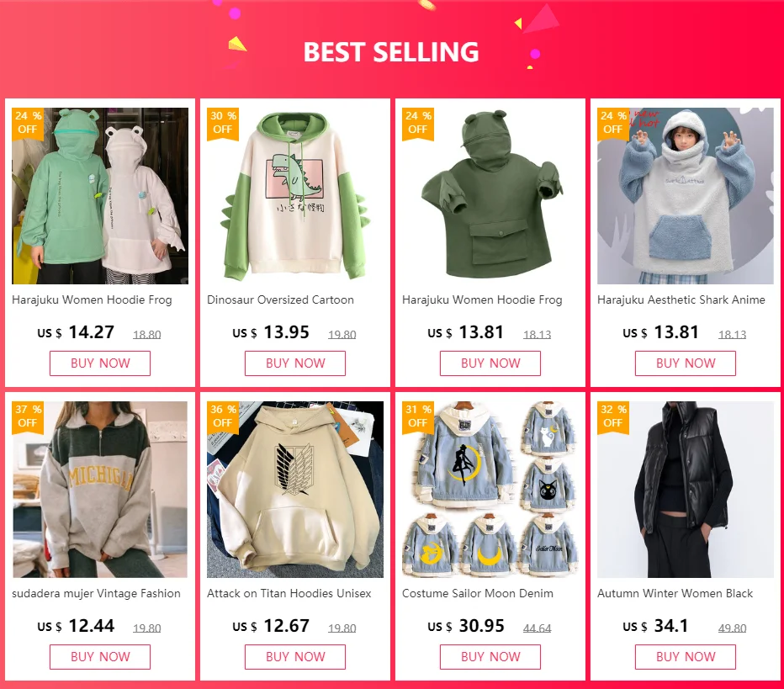The height and width of the screenshot is (689, 784).
Task: Open the black puffer vest product image
Action: point(686,490)
